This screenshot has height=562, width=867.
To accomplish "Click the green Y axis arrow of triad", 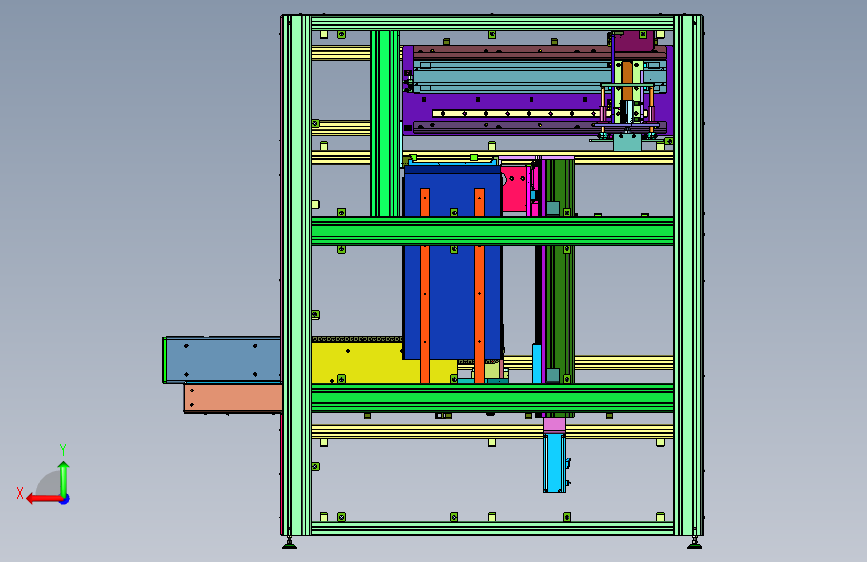I will [x=64, y=477].
